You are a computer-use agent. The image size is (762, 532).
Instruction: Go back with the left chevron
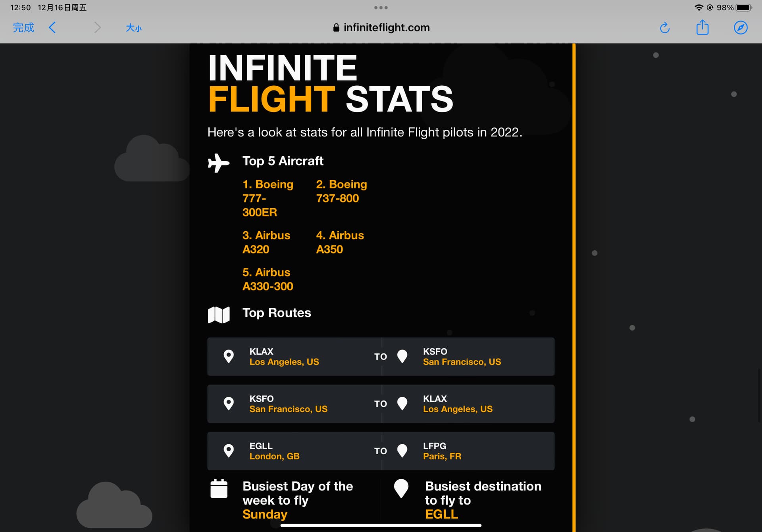pos(52,28)
